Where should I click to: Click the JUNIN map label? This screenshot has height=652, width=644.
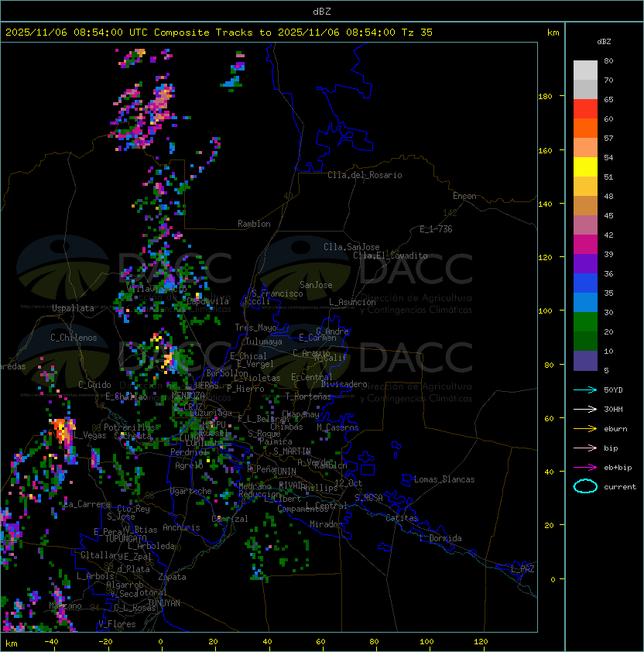coord(284,471)
